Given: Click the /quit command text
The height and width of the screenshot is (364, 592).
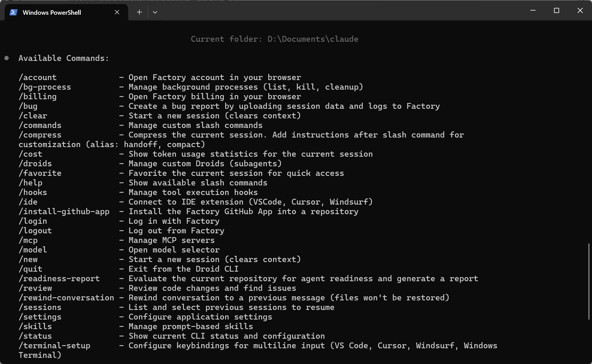Looking at the screenshot, I should pos(30,269).
